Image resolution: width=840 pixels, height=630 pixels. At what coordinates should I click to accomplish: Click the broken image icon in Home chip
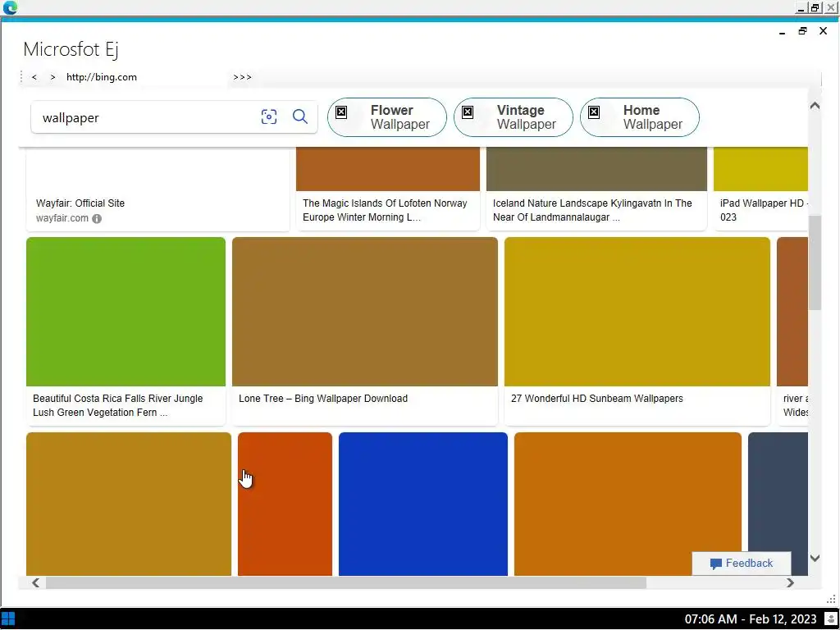click(x=594, y=112)
